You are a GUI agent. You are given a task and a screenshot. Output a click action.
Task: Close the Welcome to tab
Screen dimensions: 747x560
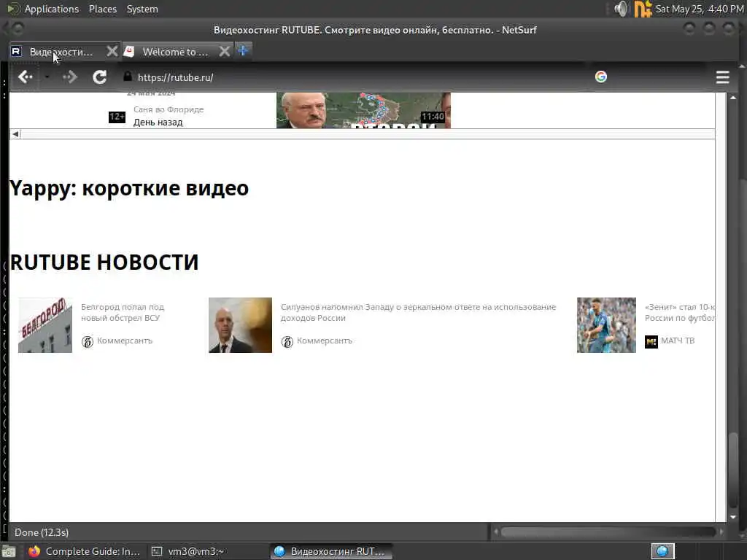coord(225,51)
